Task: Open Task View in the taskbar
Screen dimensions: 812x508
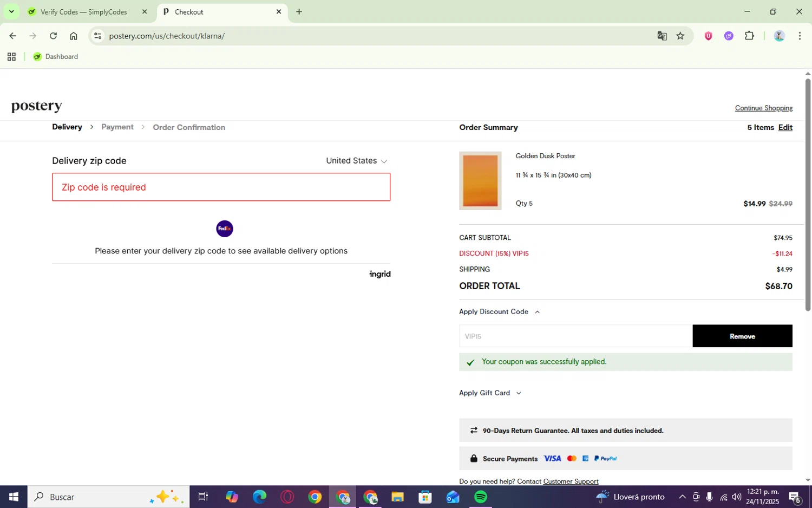Action: [204, 497]
